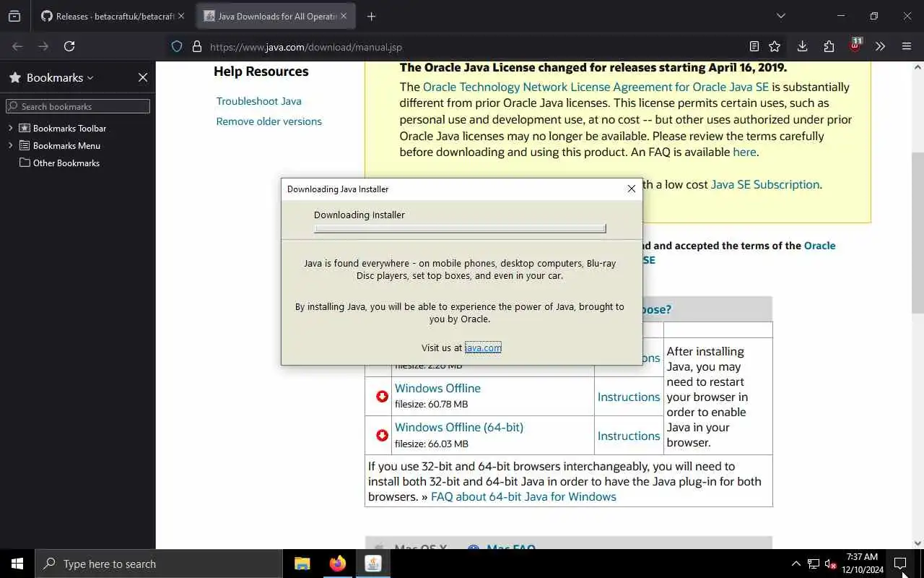Viewport: 924px width, 578px height.
Task: Click the taskbar search box
Action: [x=159, y=564]
